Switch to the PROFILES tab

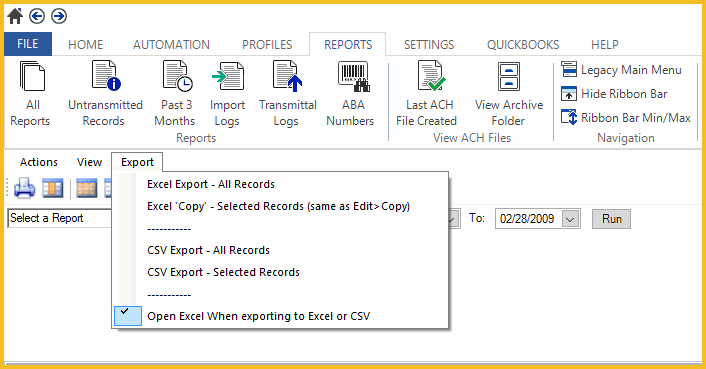267,45
